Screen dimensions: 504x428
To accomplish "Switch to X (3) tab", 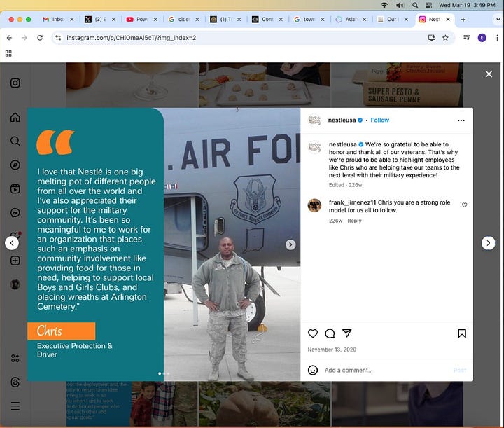I will (99, 20).
